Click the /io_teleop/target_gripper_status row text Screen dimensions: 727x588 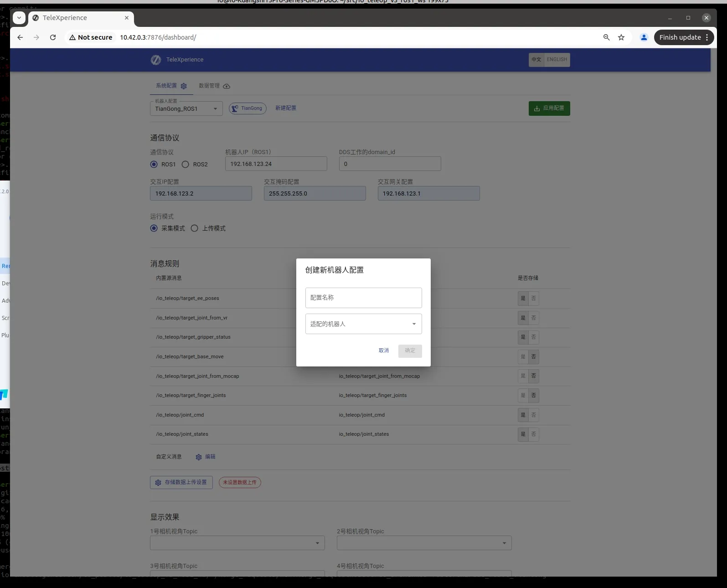pos(193,337)
